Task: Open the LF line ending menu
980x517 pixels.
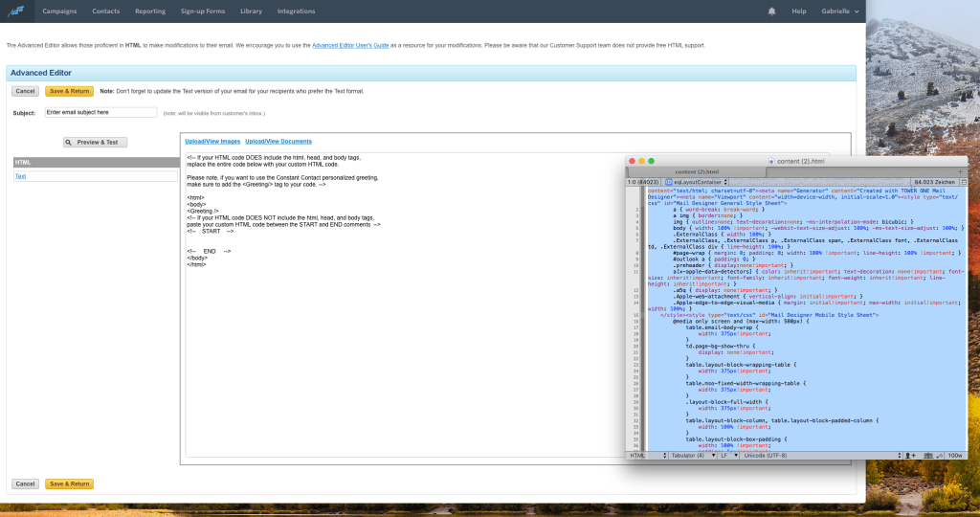Action: [x=728, y=456]
